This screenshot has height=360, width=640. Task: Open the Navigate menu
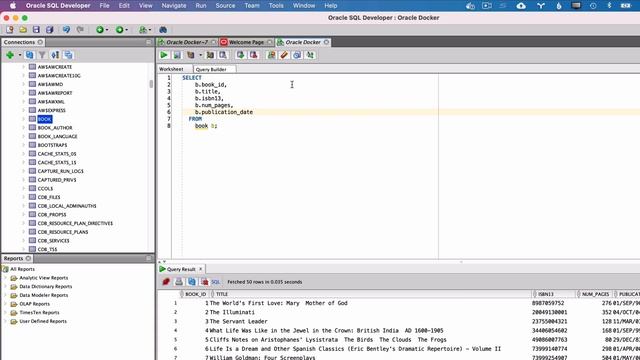(x=174, y=6)
